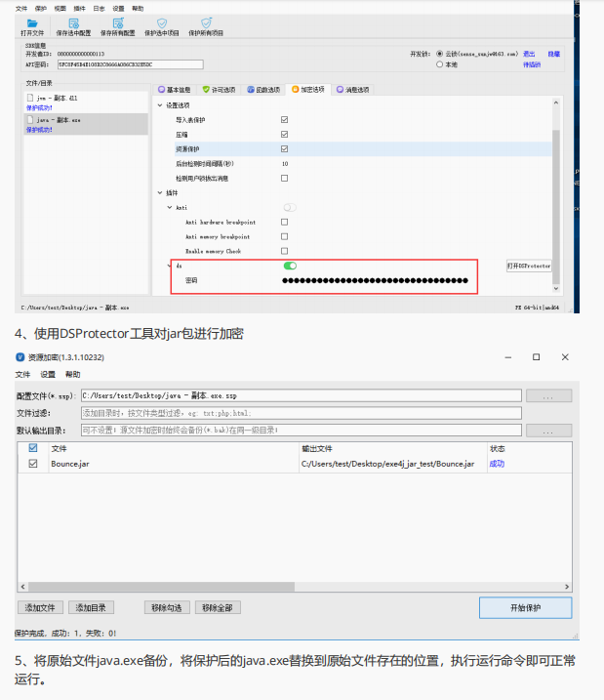The image size is (604, 700).
Task: Open 视图 menu in top window
Action: pyautogui.click(x=60, y=9)
